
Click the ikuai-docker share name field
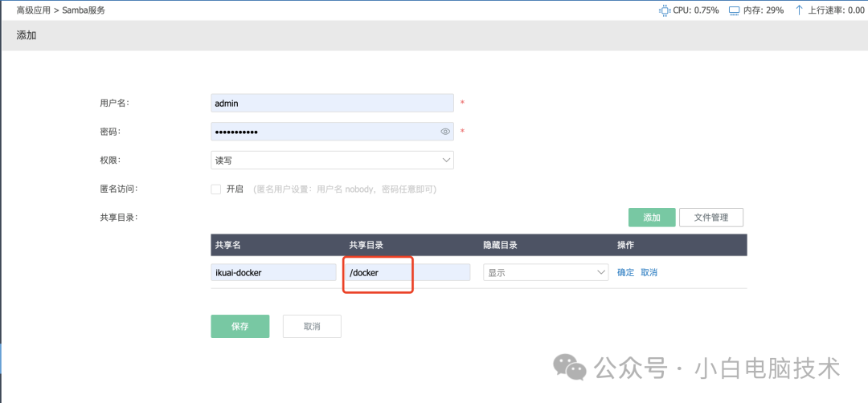point(273,272)
